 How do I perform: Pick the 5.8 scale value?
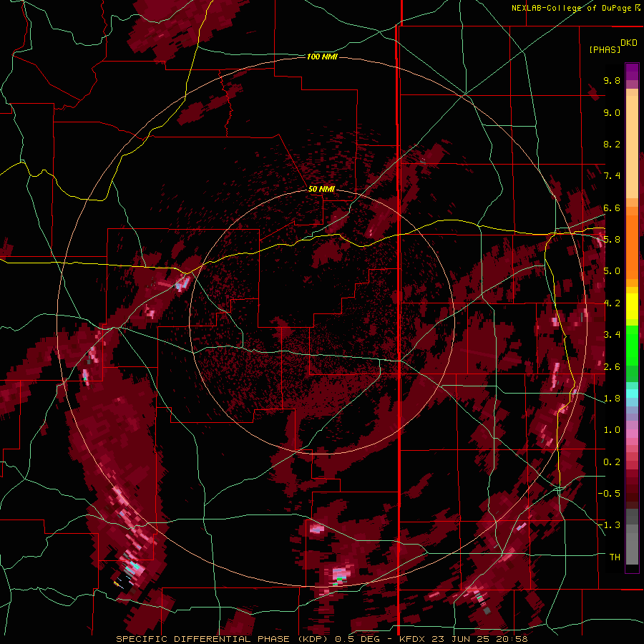coord(612,240)
